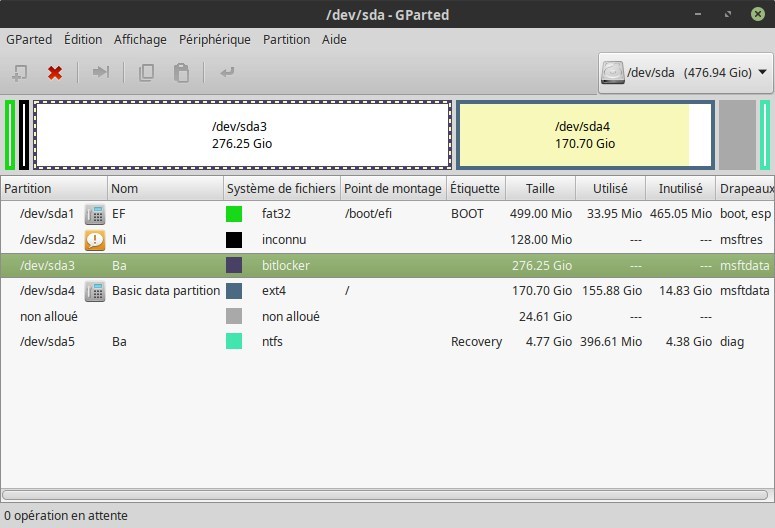Click the Drapeaux column header
The width and height of the screenshot is (775, 528).
pyautogui.click(x=745, y=188)
